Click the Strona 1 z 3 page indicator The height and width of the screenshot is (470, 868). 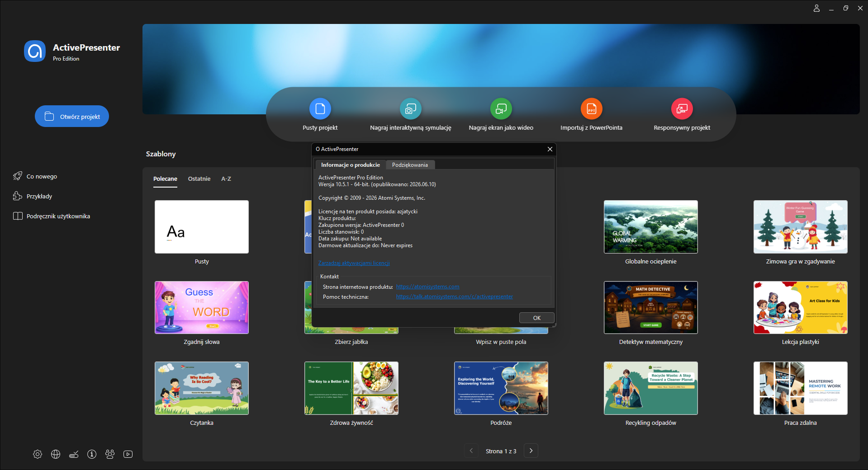pos(501,451)
